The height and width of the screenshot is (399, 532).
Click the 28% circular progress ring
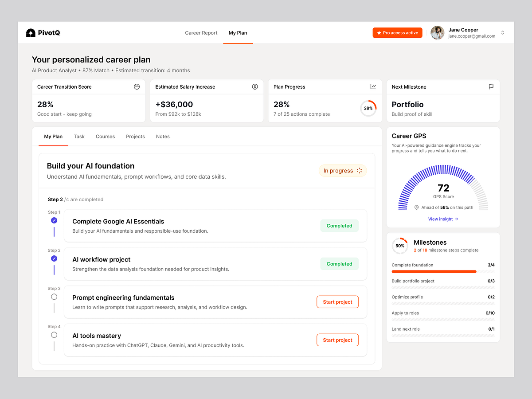click(x=368, y=108)
